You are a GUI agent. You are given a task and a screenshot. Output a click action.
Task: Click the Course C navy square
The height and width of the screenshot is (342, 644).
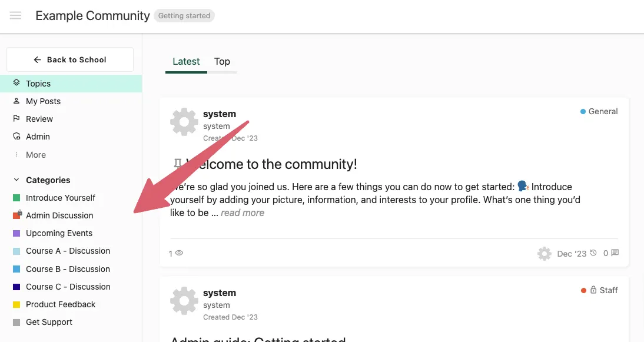click(16, 287)
